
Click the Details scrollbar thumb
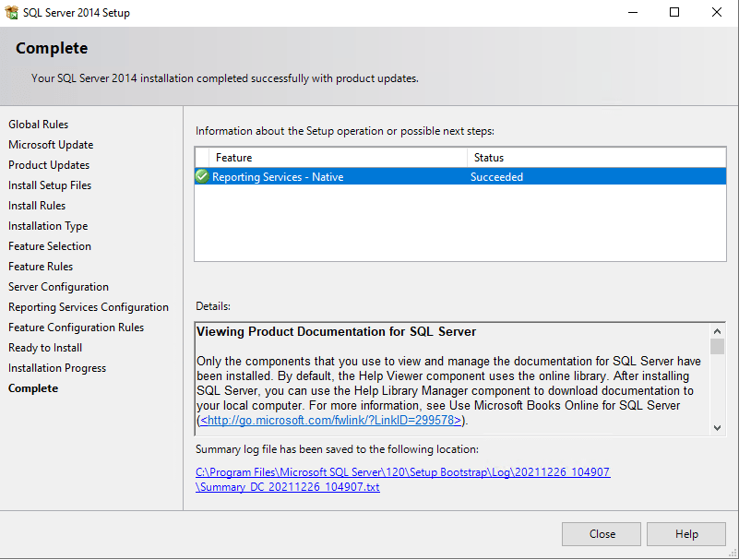click(717, 347)
